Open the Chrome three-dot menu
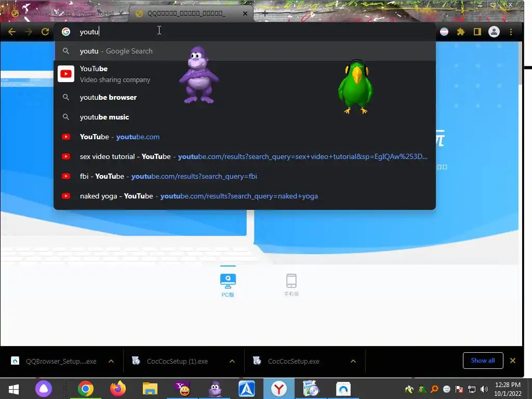 click(x=511, y=32)
